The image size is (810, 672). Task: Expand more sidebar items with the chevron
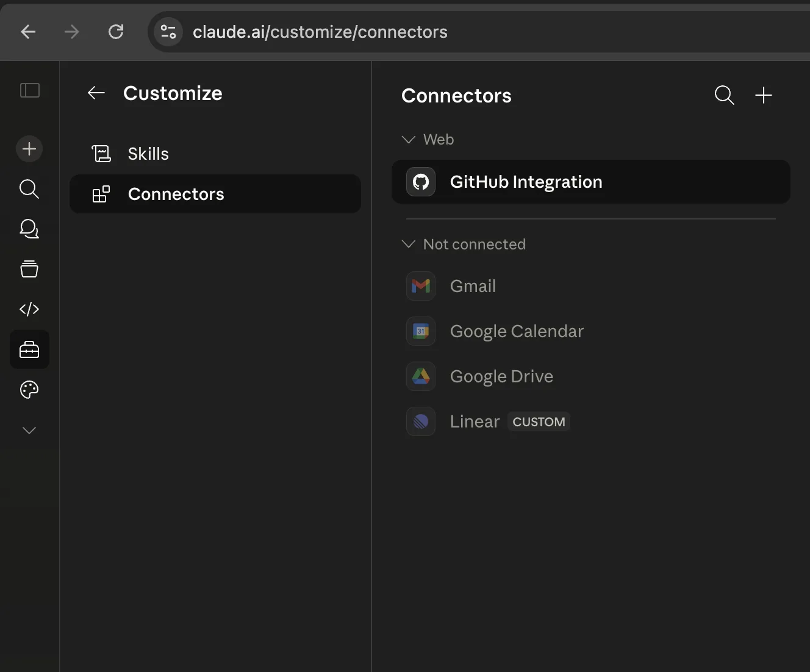tap(29, 431)
